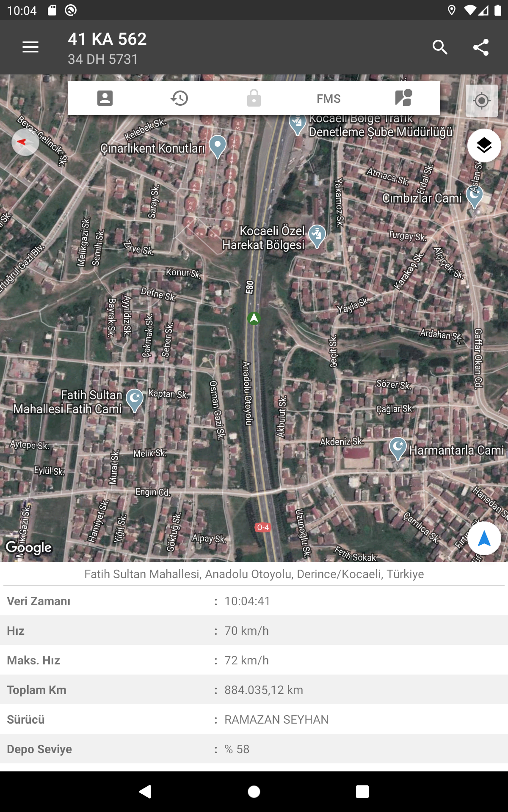This screenshot has width=508, height=812.
Task: Tap the battery status icon
Action: pyautogui.click(x=498, y=10)
